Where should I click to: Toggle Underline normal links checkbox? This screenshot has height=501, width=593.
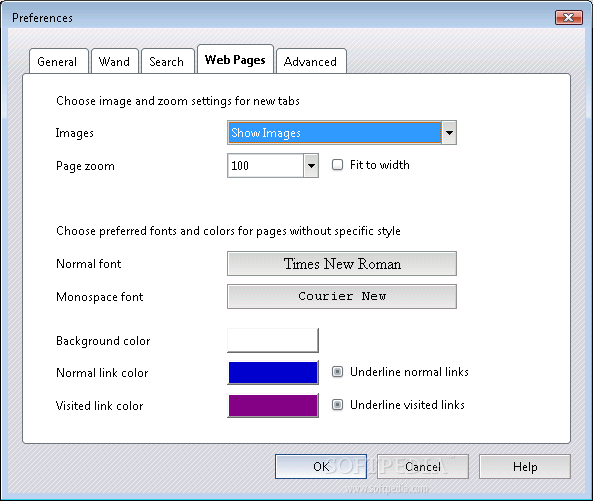(337, 372)
